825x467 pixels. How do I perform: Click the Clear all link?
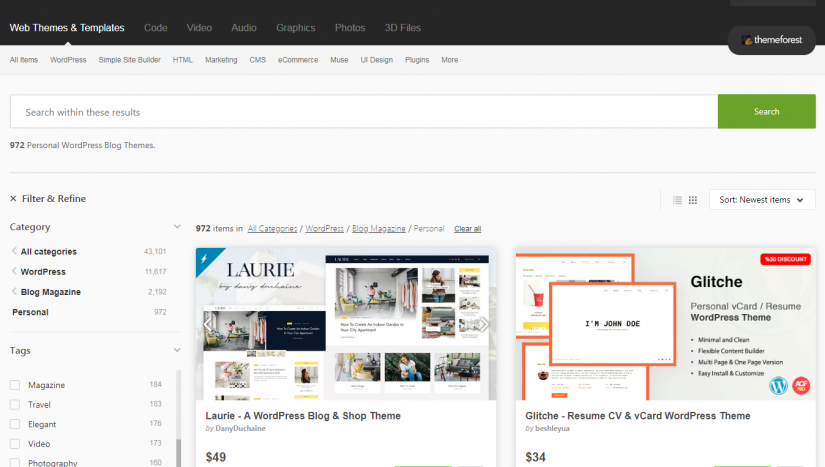point(467,229)
